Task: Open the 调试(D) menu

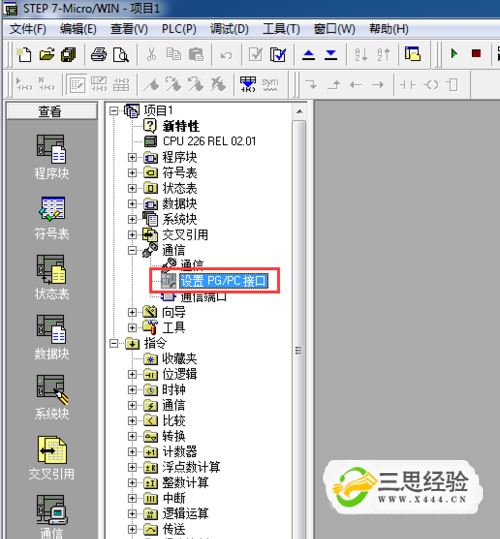Action: pos(229,29)
